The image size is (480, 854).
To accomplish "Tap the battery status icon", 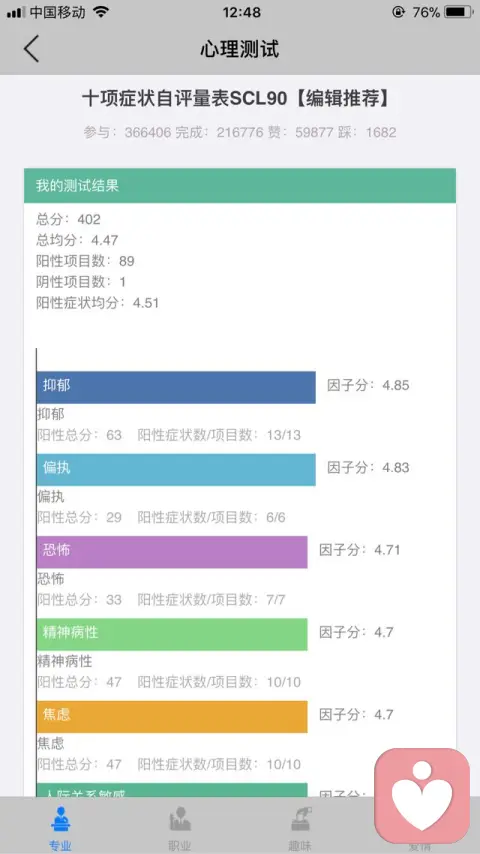I will coord(458,11).
